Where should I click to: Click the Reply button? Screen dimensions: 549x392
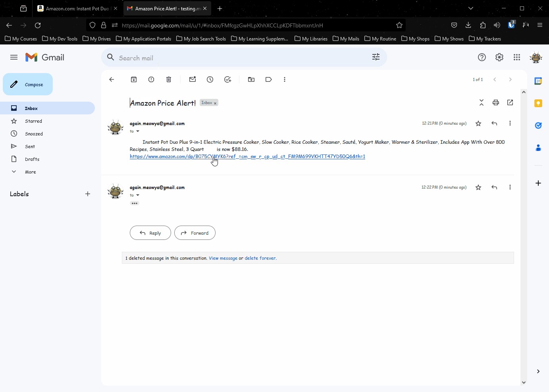150,233
